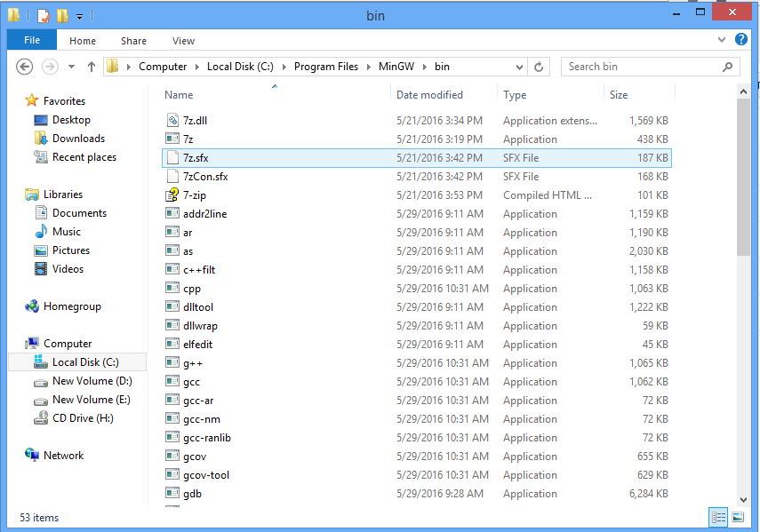
Task: Select the 7z application icon
Action: pyautogui.click(x=172, y=139)
